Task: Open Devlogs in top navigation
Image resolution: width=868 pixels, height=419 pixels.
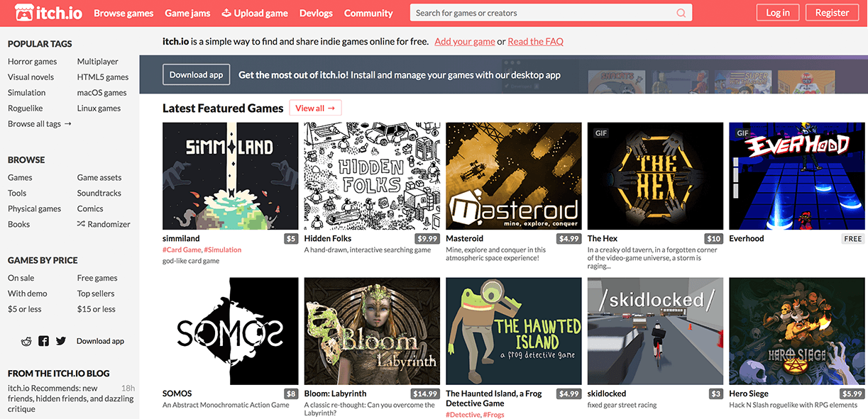Action: pos(316,13)
